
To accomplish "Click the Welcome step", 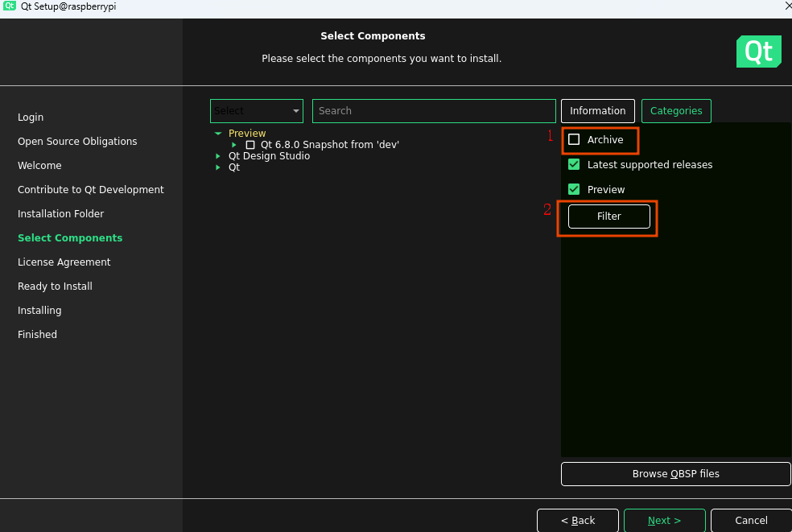I will (x=39, y=166).
